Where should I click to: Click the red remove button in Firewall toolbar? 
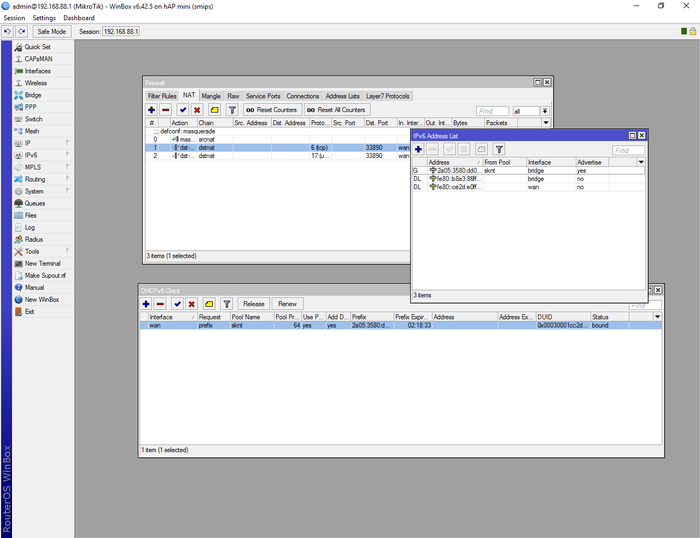click(165, 110)
